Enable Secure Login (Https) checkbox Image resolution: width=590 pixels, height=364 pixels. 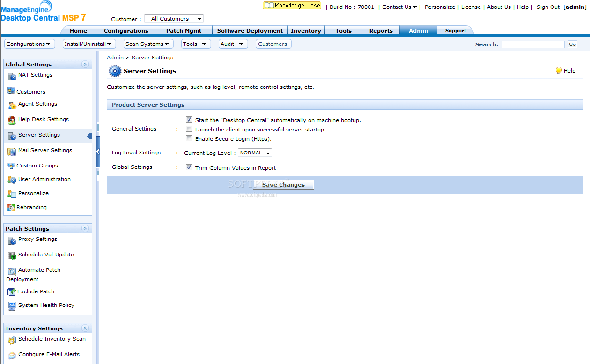189,138
